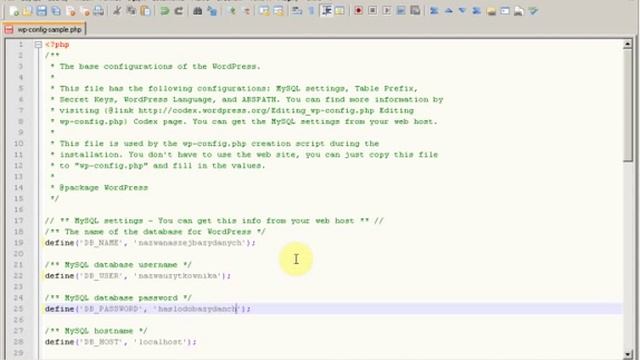Click the scrollbar down arrow
Viewport: 640px width, 360px height.
pyautogui.click(x=628, y=354)
